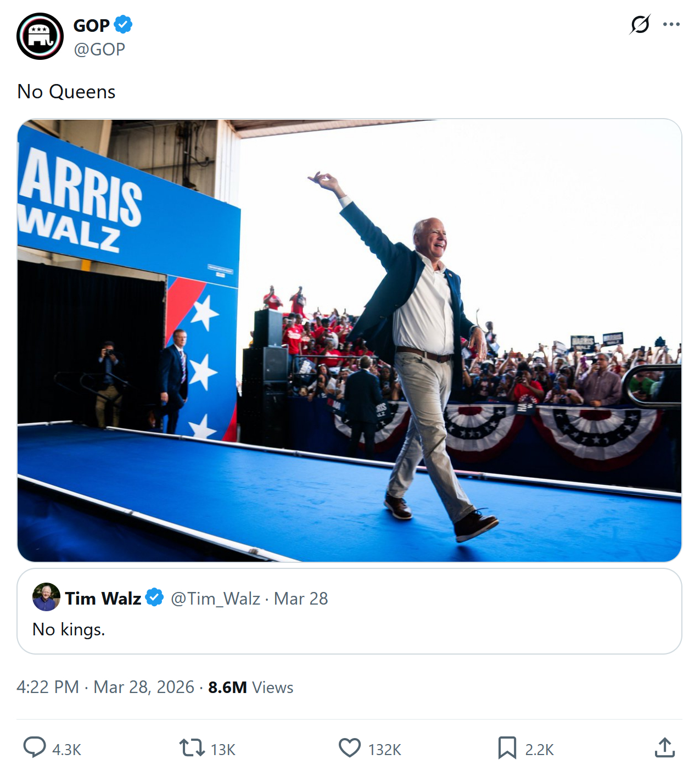Click the @Tim_Walz handle in quote
This screenshot has height=771, width=700.
[x=215, y=599]
